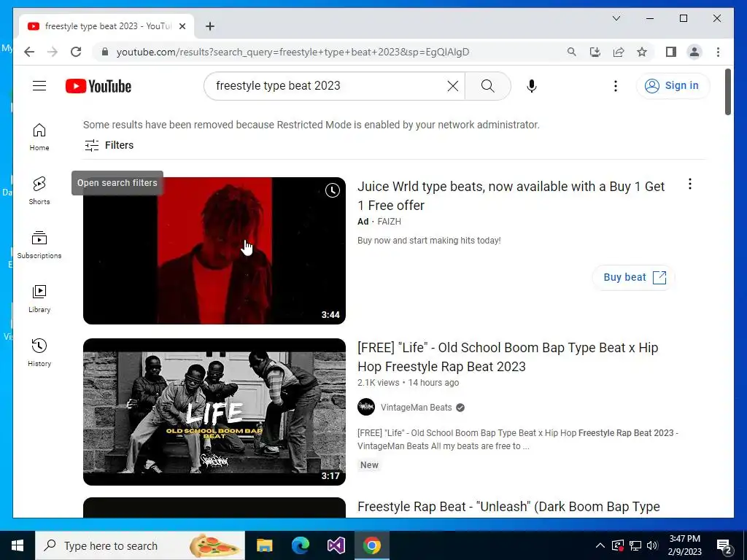Reload the YouTube page
The width and height of the screenshot is (747, 560).
[76, 52]
